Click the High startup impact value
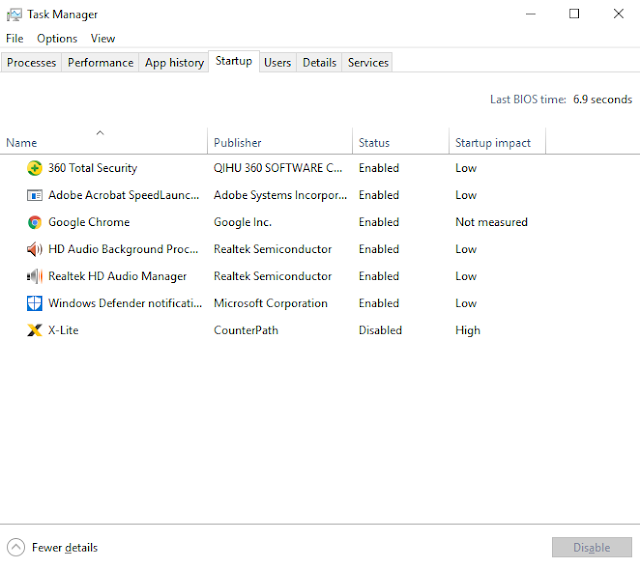Image resolution: width=640 pixels, height=569 pixels. coord(468,330)
